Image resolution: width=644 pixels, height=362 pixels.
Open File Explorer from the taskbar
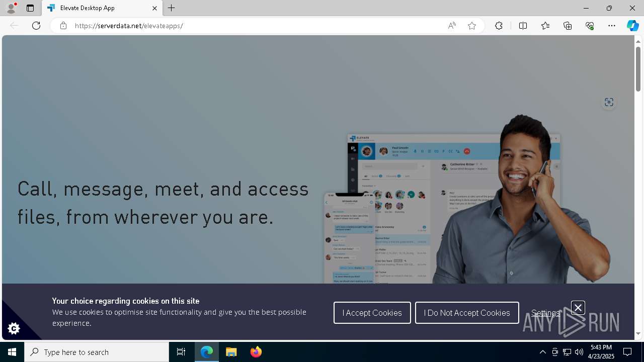(x=231, y=352)
